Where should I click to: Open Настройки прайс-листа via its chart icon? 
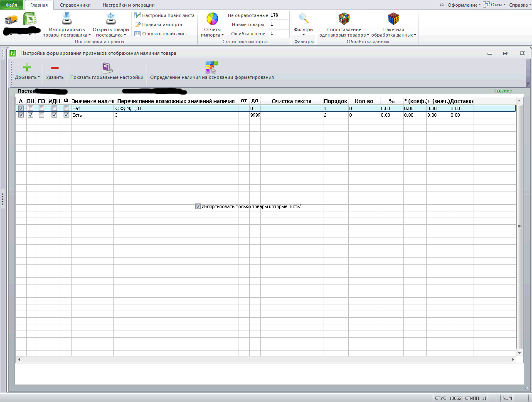coord(138,15)
